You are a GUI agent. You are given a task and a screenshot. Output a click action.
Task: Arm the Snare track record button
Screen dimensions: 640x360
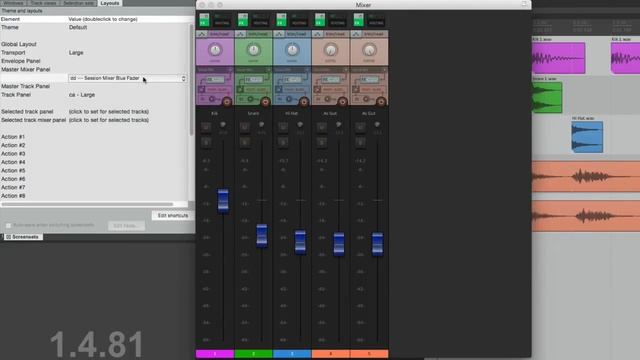point(265,102)
